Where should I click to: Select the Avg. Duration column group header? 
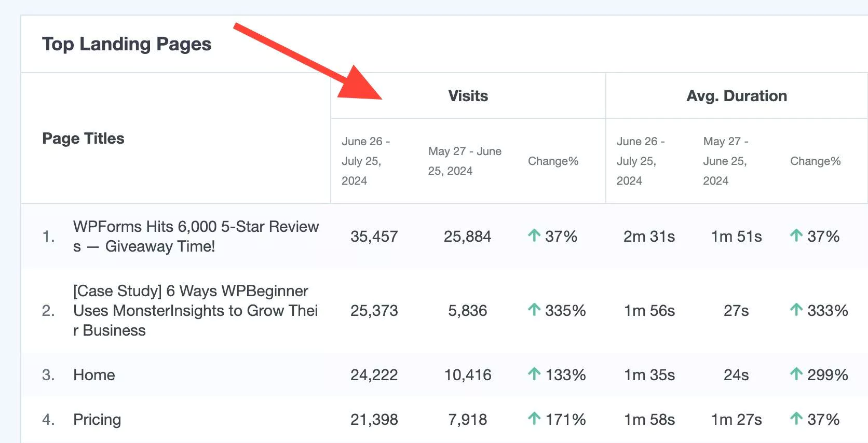pos(736,96)
